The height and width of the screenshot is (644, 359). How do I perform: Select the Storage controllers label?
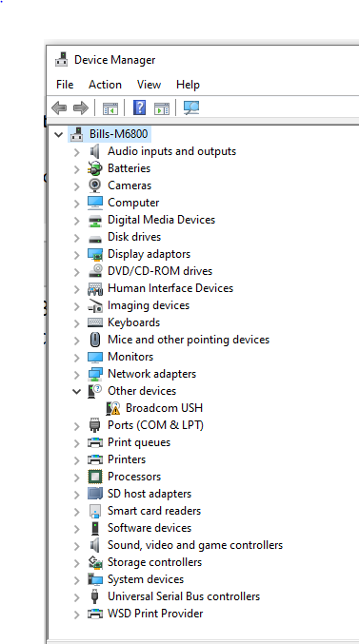pos(154,562)
